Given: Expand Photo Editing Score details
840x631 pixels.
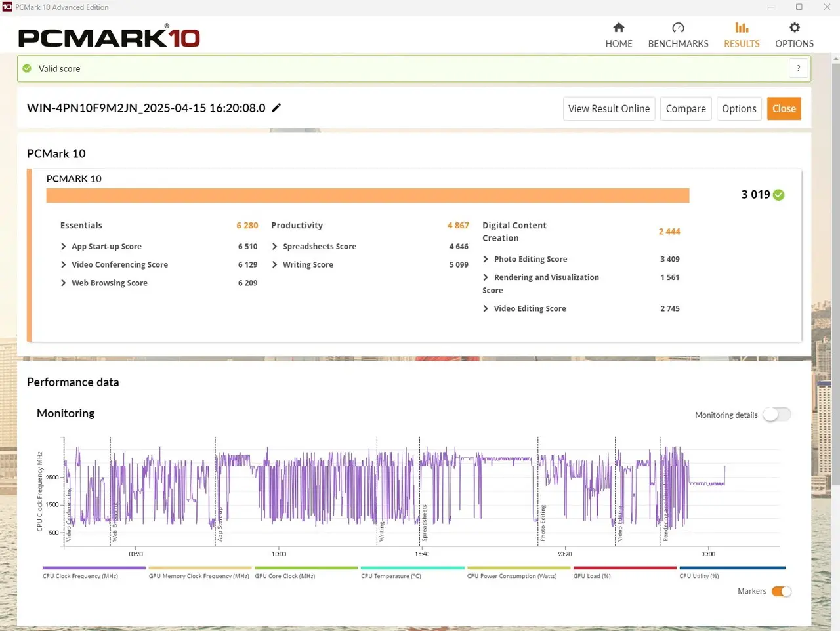Looking at the screenshot, I should 486,259.
